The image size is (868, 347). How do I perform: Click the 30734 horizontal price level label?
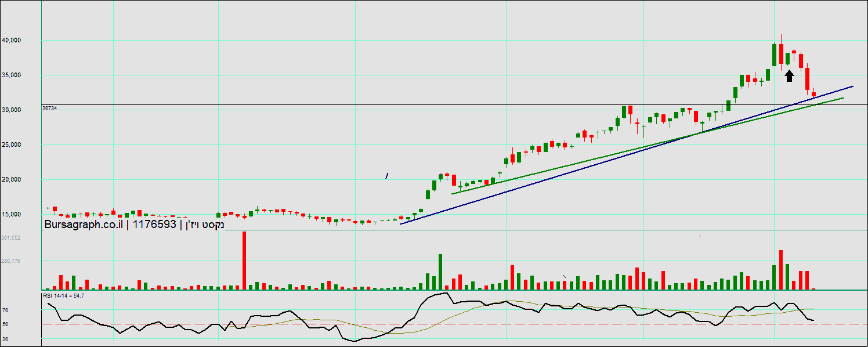[49, 108]
